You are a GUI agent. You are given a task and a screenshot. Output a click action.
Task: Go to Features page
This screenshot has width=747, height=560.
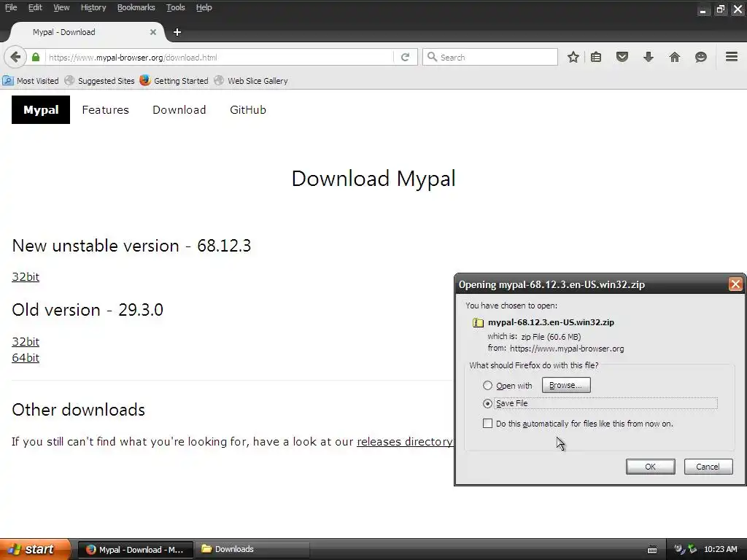pyautogui.click(x=105, y=110)
